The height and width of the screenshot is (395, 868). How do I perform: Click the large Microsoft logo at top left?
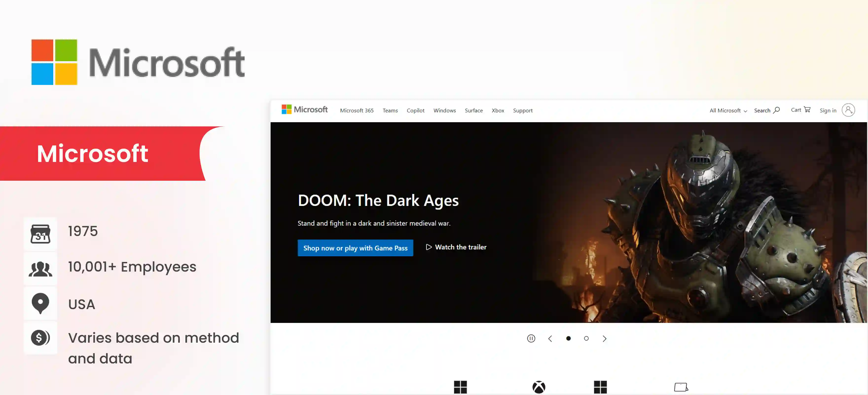(x=138, y=62)
